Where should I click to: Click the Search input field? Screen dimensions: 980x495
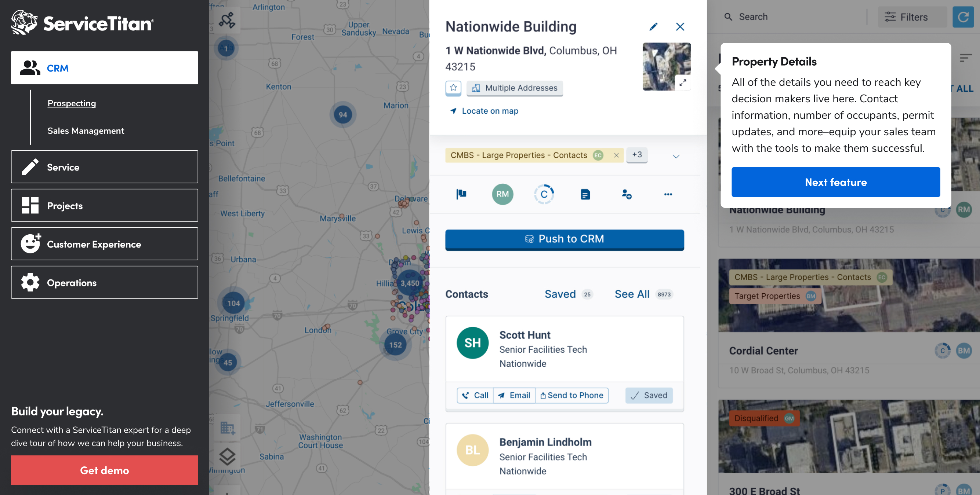pyautogui.click(x=795, y=17)
